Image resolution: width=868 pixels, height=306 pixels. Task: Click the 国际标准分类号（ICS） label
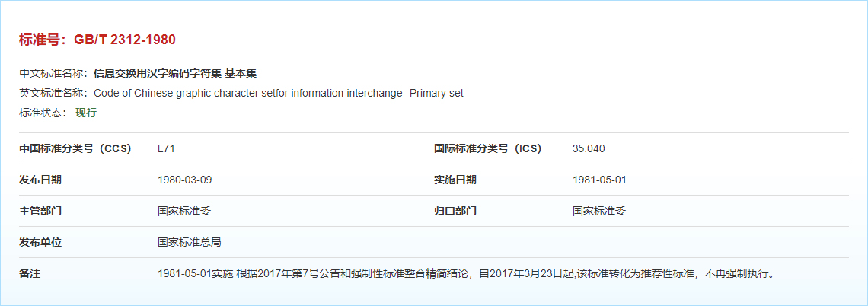[x=487, y=148]
